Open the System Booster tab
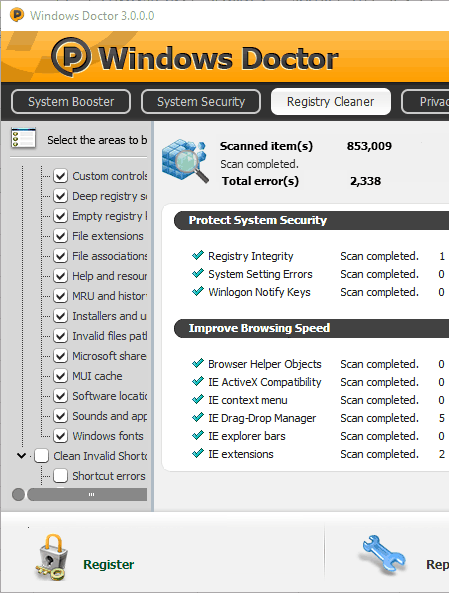Image resolution: width=449 pixels, height=593 pixels. [71, 101]
